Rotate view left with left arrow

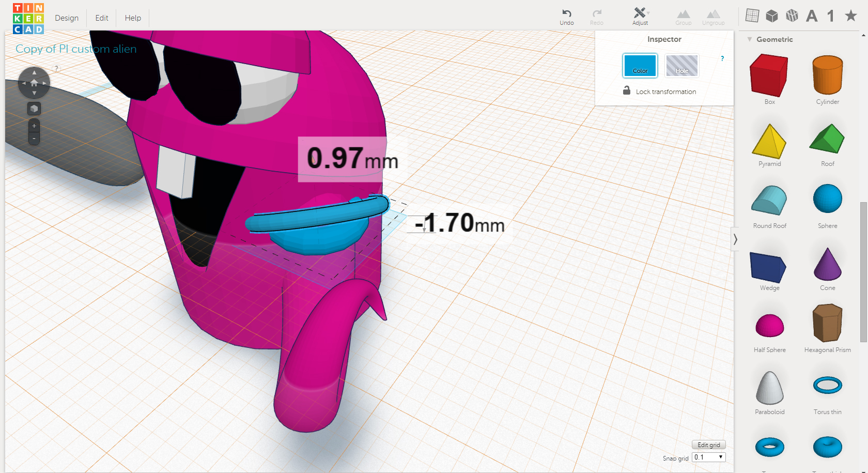(x=23, y=83)
